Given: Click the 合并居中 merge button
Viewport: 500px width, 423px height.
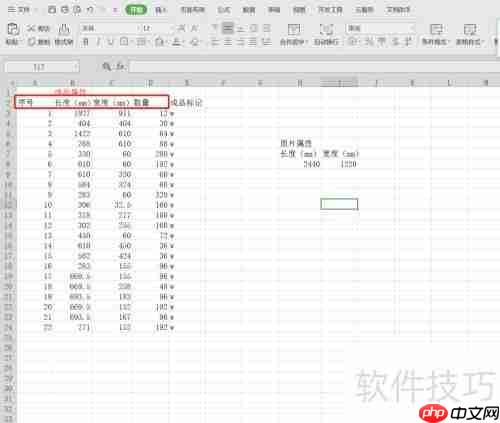Looking at the screenshot, I should tap(293, 35).
